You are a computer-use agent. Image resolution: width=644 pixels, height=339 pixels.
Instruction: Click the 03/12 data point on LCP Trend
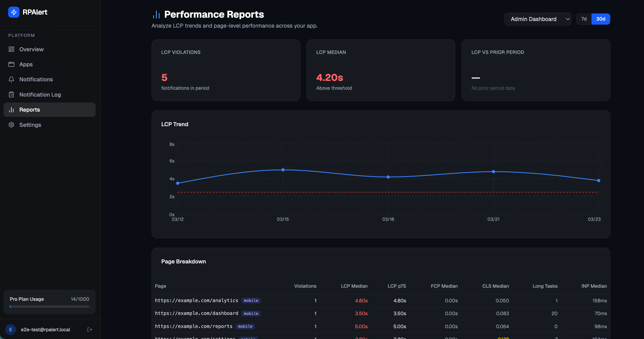click(178, 183)
